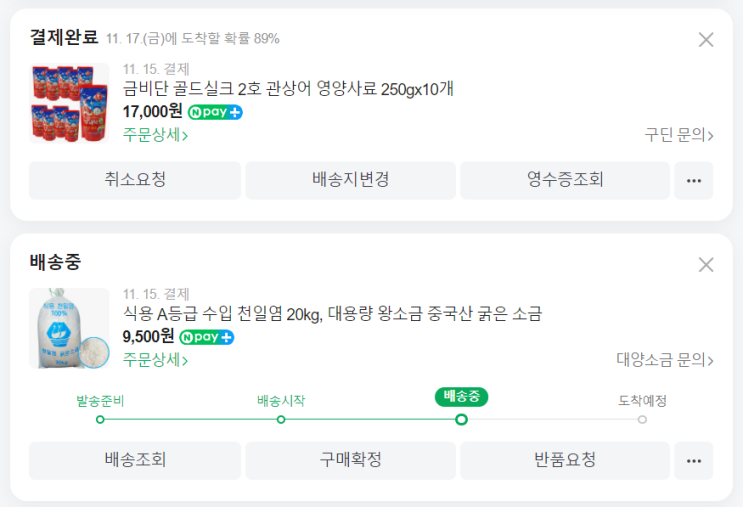Open the 금비단 골드실크 fish food product title
The width and height of the screenshot is (743, 507).
point(288,89)
